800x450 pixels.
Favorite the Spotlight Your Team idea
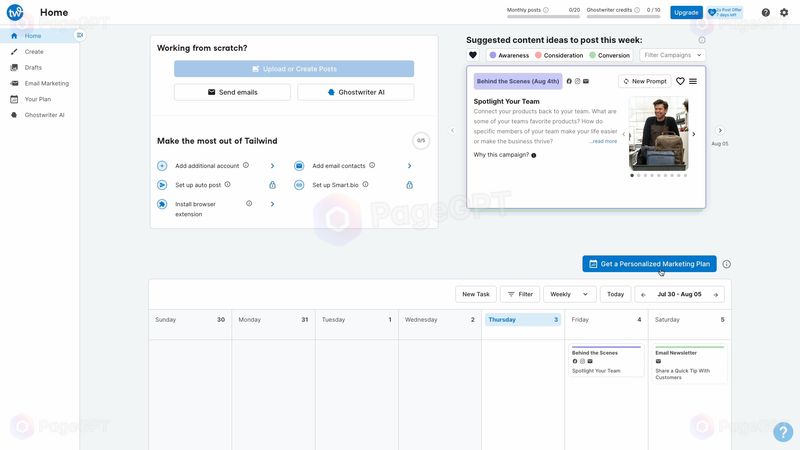(x=680, y=81)
